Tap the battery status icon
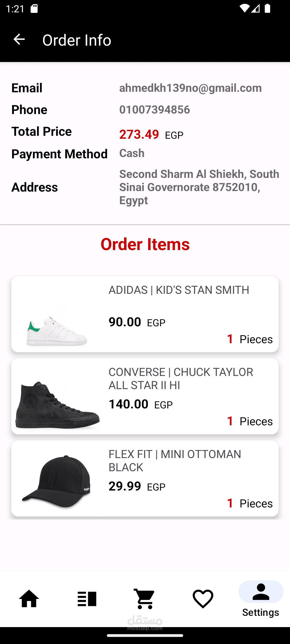Screen dimensions: 290x644 (x=267, y=9)
